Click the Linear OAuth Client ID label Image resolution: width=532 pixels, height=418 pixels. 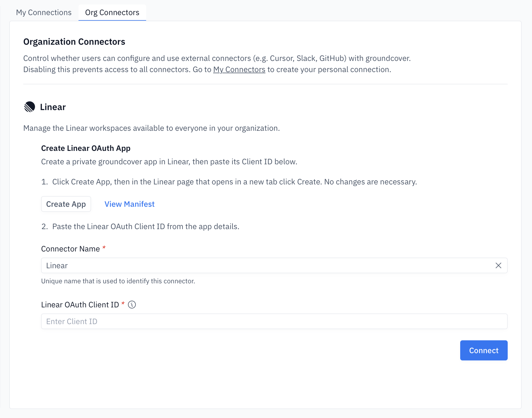point(80,305)
